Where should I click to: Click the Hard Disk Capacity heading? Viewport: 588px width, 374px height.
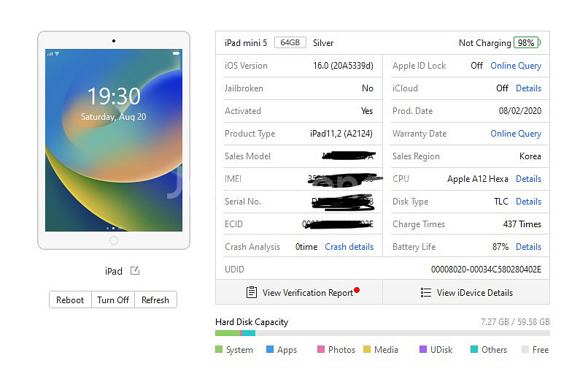coord(252,322)
